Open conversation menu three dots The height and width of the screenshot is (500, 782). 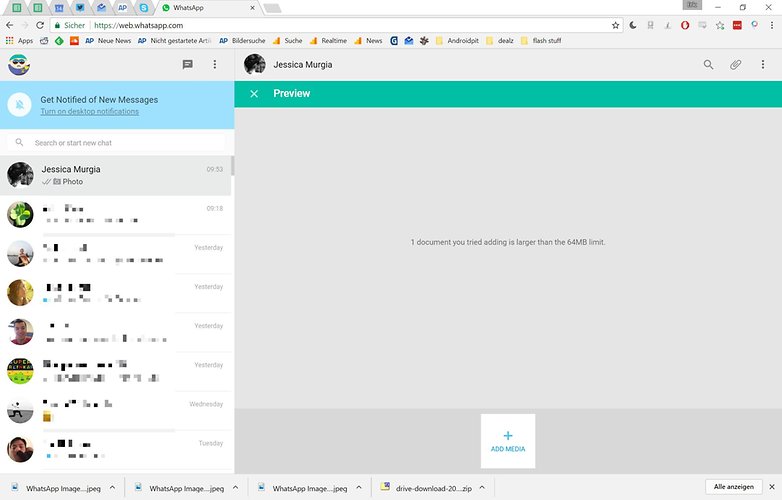click(x=763, y=64)
